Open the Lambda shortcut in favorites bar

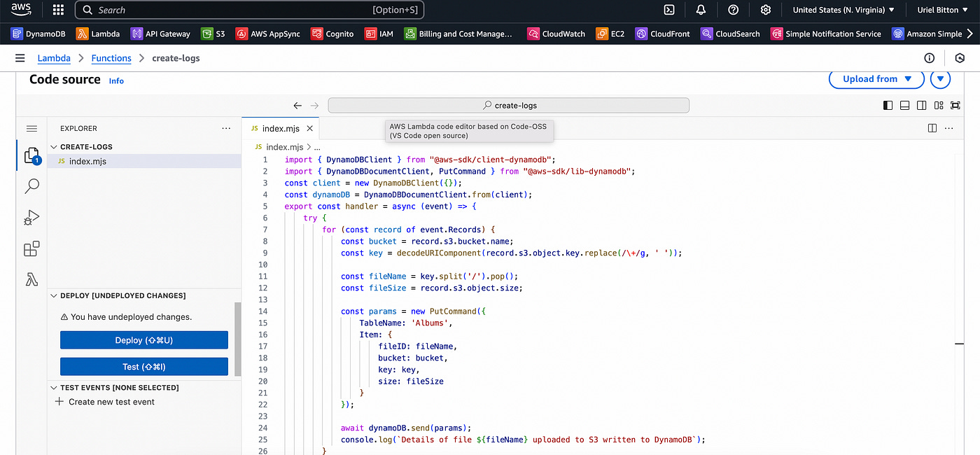point(98,34)
